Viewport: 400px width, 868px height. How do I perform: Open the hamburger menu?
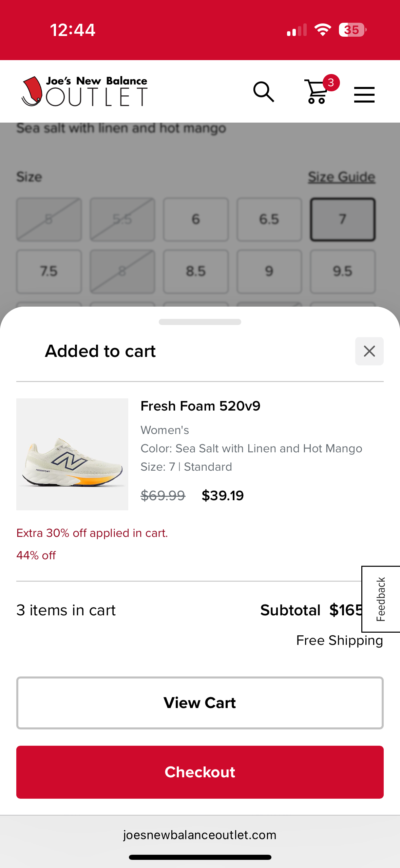pyautogui.click(x=364, y=94)
